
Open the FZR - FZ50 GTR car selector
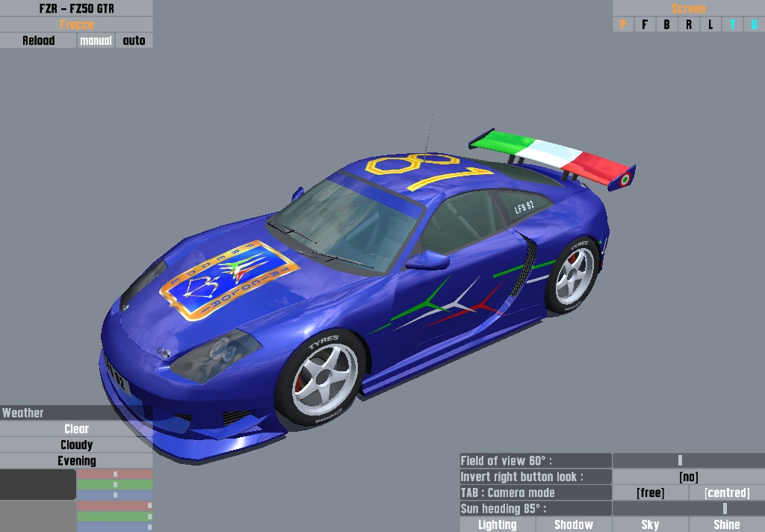76,8
